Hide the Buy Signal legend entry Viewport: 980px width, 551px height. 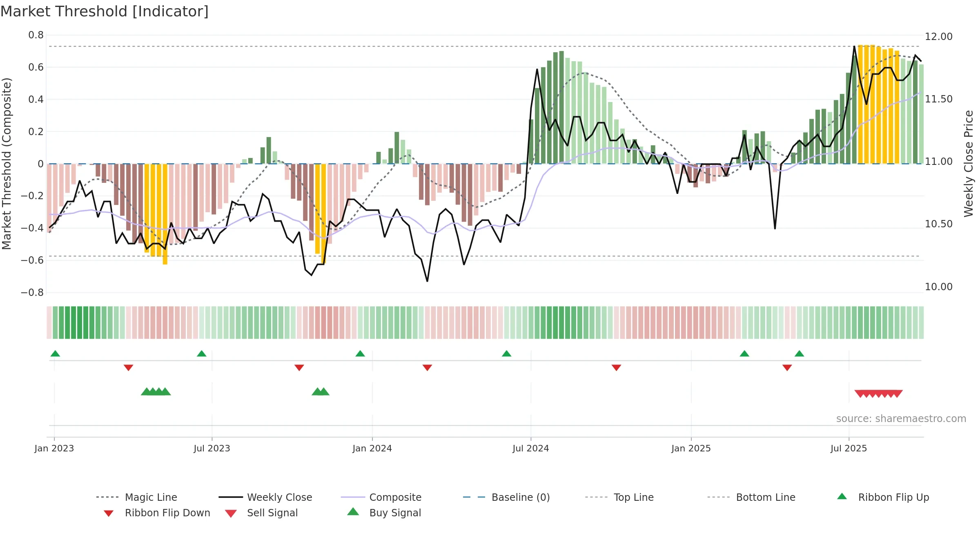(384, 513)
